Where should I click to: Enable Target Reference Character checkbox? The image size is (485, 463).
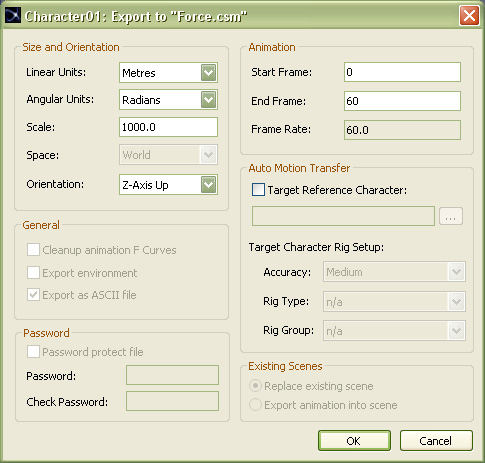258,190
